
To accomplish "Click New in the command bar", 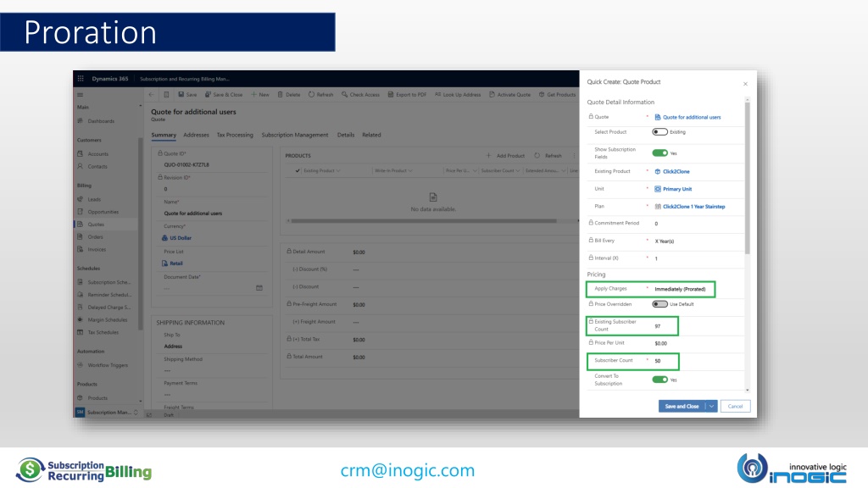I will 259,95.
